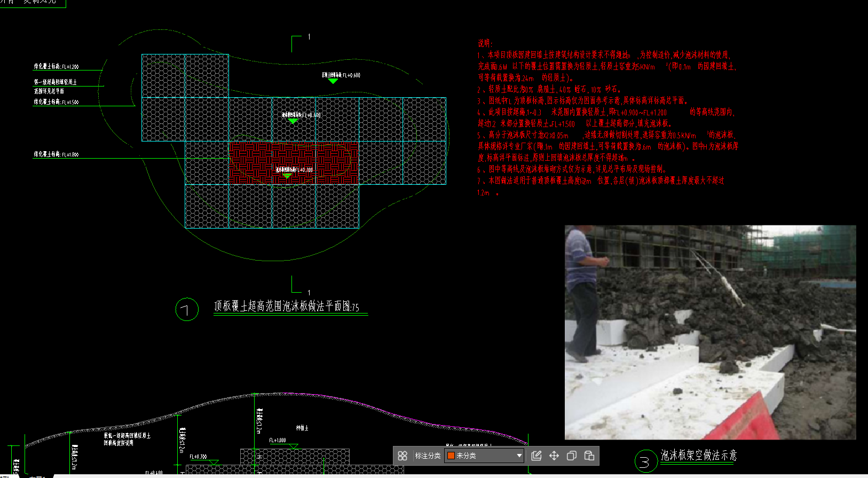Click the 种植土 label in section view
Screen dimensions: 868x478
point(302,428)
